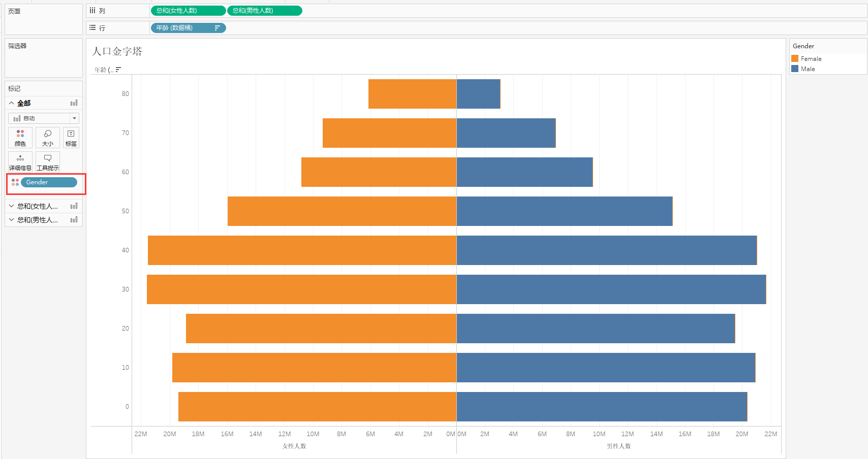
Task: Select the Female legend label
Action: 811,59
